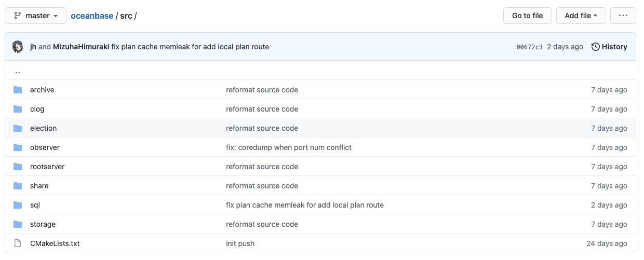Click the archive folder icon

(18, 90)
